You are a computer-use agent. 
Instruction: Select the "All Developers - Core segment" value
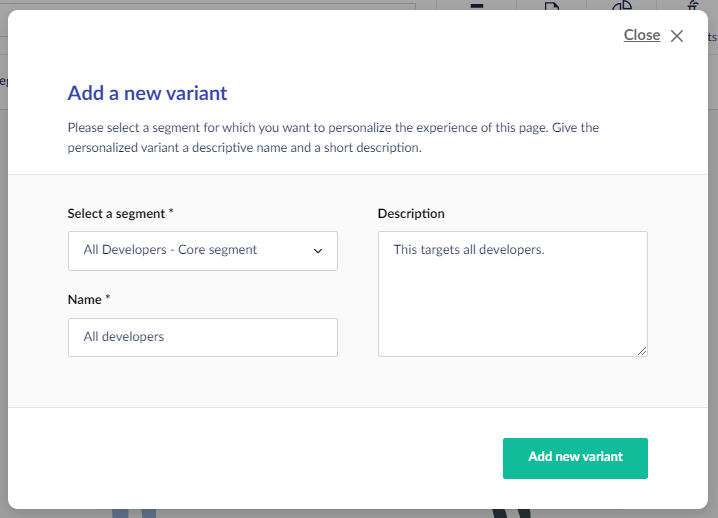[170, 250]
